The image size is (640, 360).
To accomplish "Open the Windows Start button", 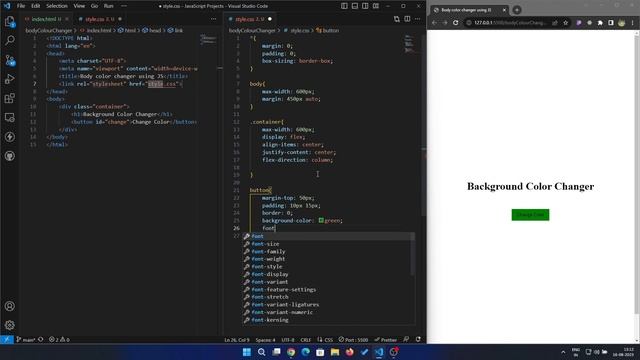I will (x=247, y=352).
